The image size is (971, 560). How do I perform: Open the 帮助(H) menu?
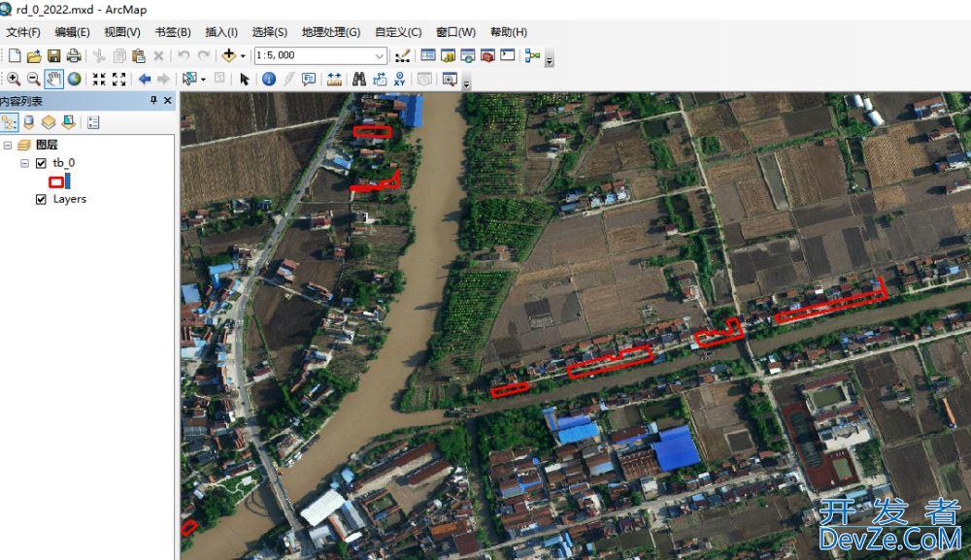509,32
